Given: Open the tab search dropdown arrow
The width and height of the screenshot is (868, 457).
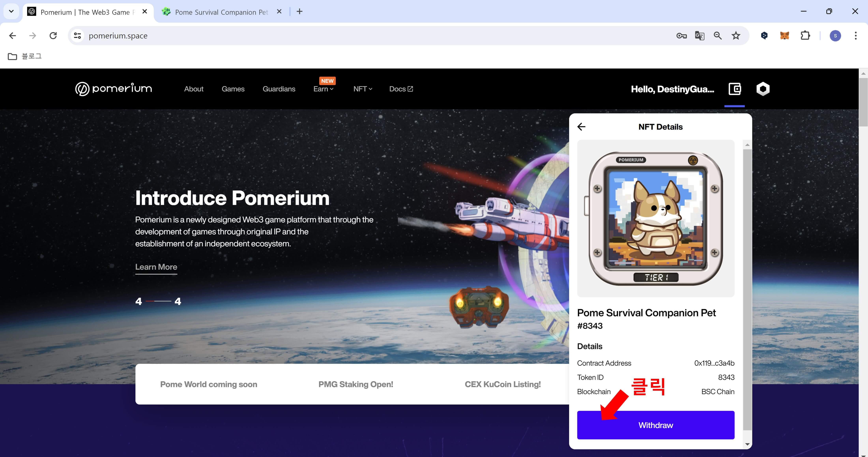Looking at the screenshot, I should (x=11, y=11).
